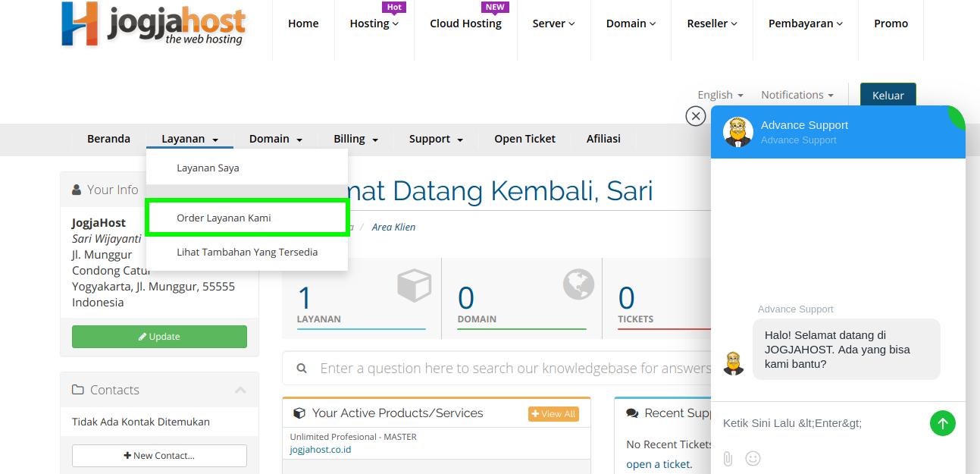The width and height of the screenshot is (980, 474).
Task: Open the English language dropdown
Action: pyautogui.click(x=720, y=95)
